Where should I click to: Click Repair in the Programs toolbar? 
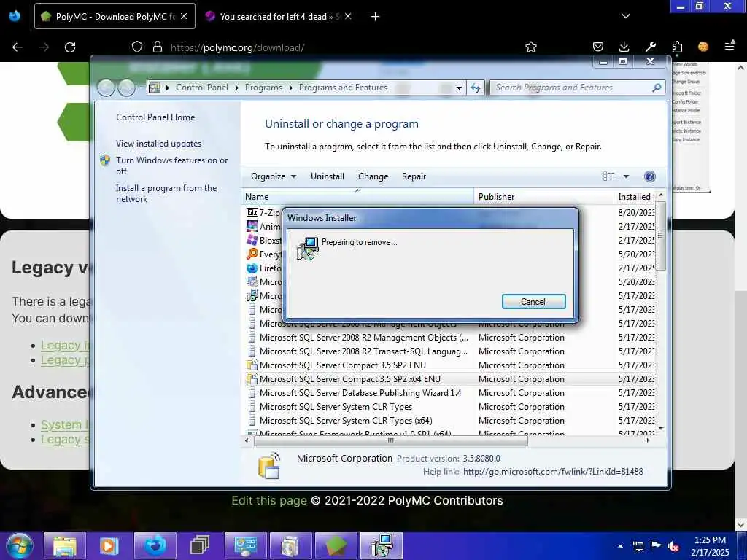(414, 176)
